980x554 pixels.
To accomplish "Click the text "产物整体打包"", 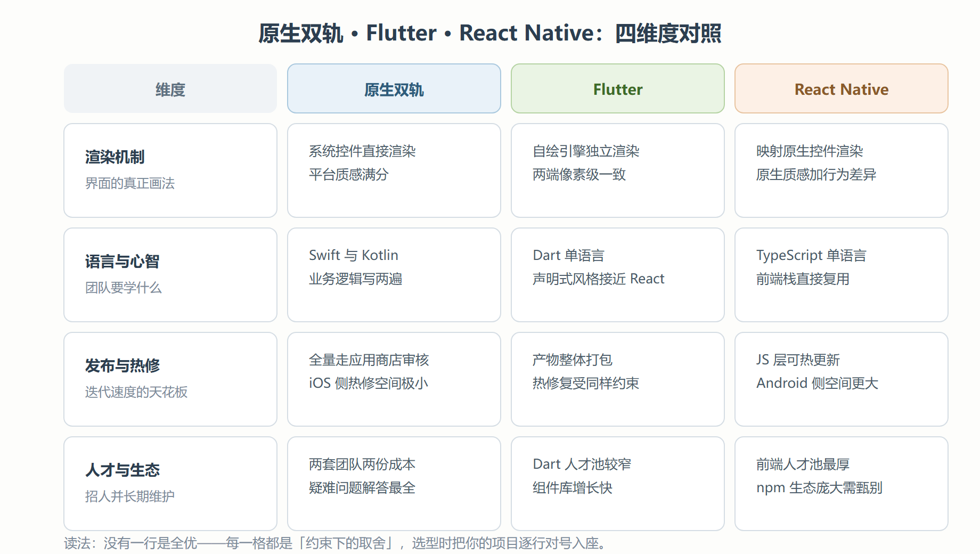I will pyautogui.click(x=573, y=360).
